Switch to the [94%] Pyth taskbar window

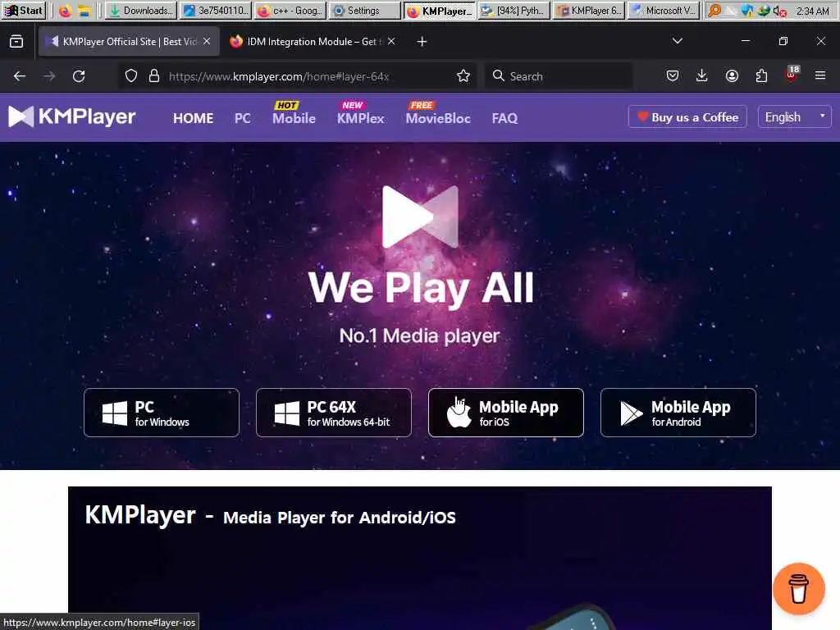point(514,10)
